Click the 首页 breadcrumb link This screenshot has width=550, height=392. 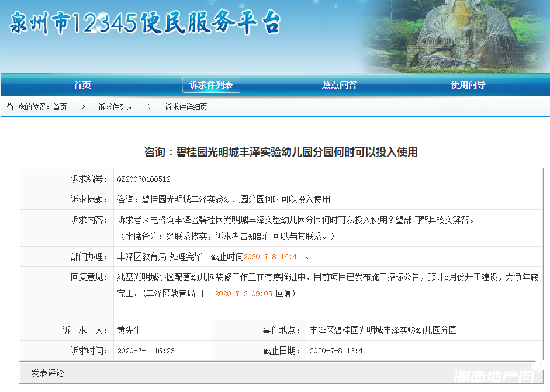click(60, 107)
